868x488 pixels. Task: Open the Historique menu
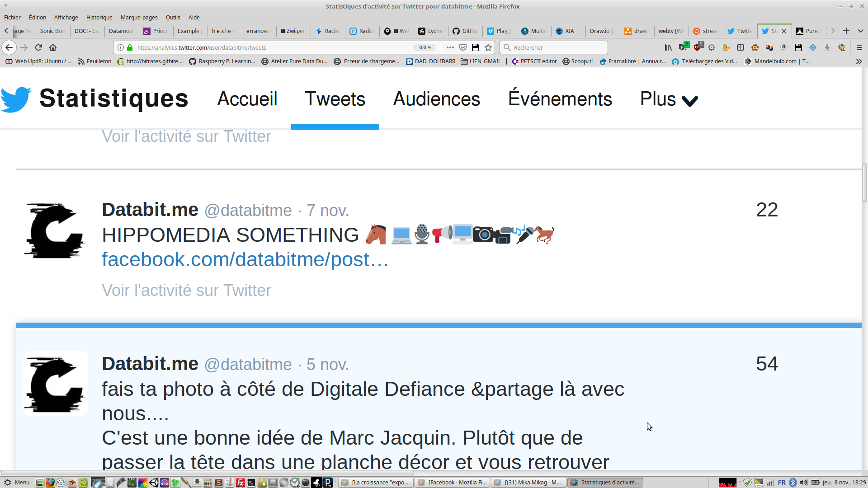(99, 18)
